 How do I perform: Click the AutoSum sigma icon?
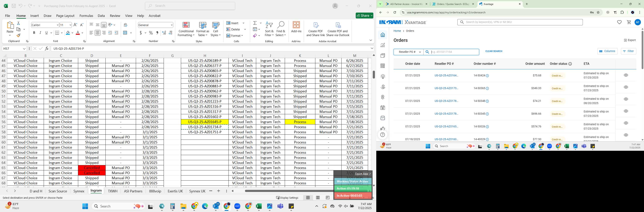coord(255,23)
